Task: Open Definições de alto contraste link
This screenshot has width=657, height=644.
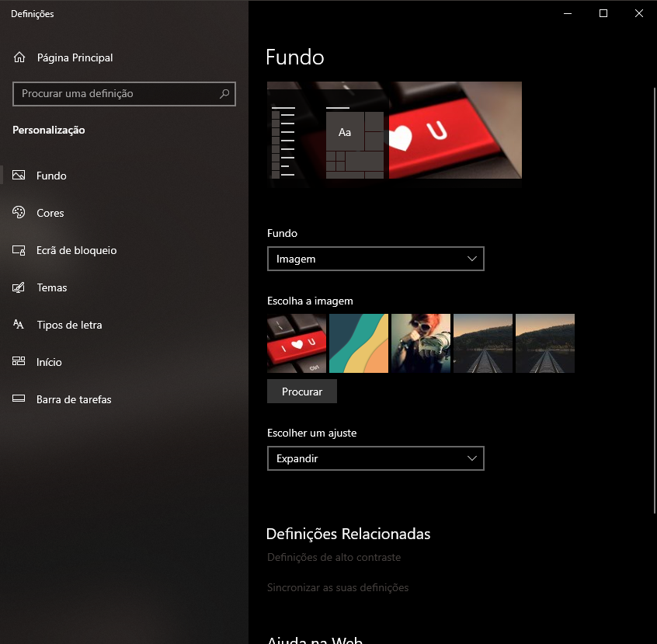Action: (x=334, y=557)
